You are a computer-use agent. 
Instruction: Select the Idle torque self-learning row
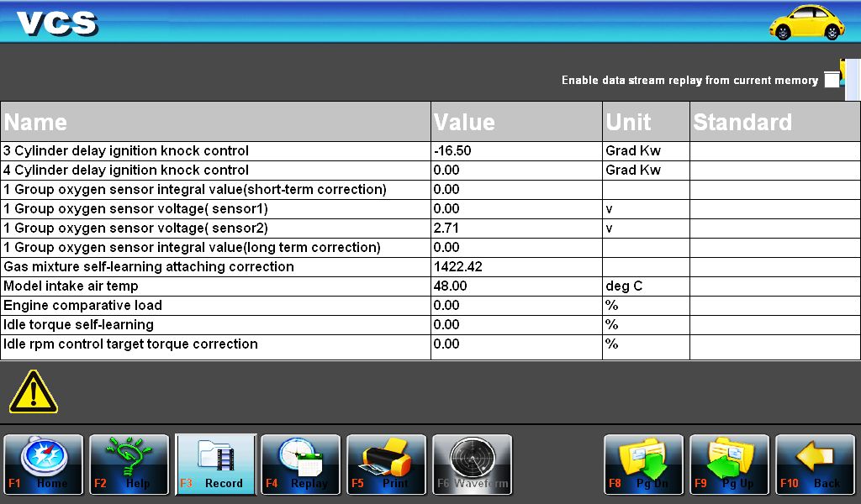[430, 325]
